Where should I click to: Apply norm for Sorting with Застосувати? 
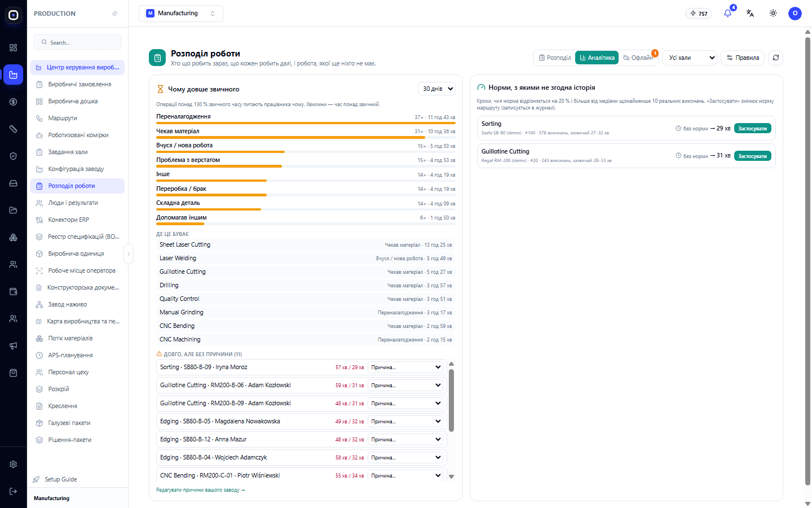[x=752, y=129]
